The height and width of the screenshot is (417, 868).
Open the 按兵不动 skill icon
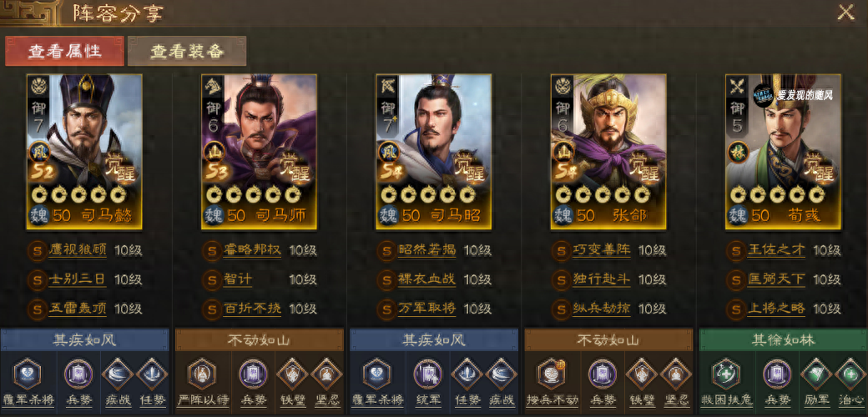552,374
